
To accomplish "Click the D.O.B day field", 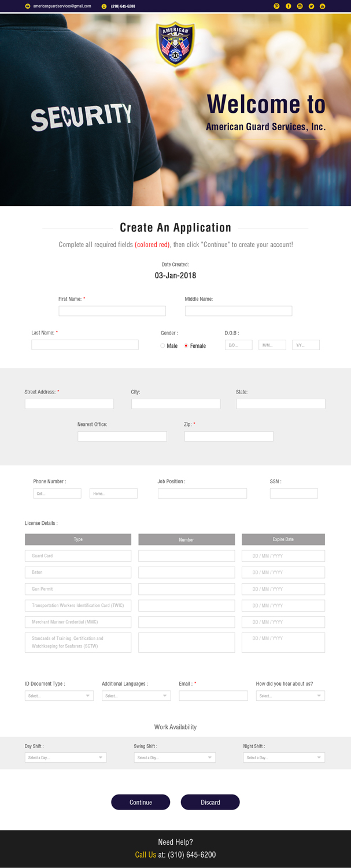I will (x=239, y=345).
